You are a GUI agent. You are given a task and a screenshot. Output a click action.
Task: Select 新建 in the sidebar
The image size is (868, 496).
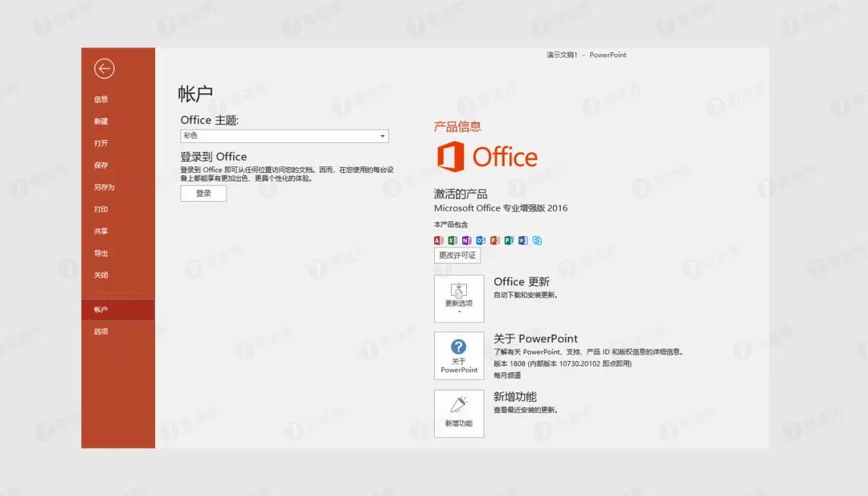100,121
